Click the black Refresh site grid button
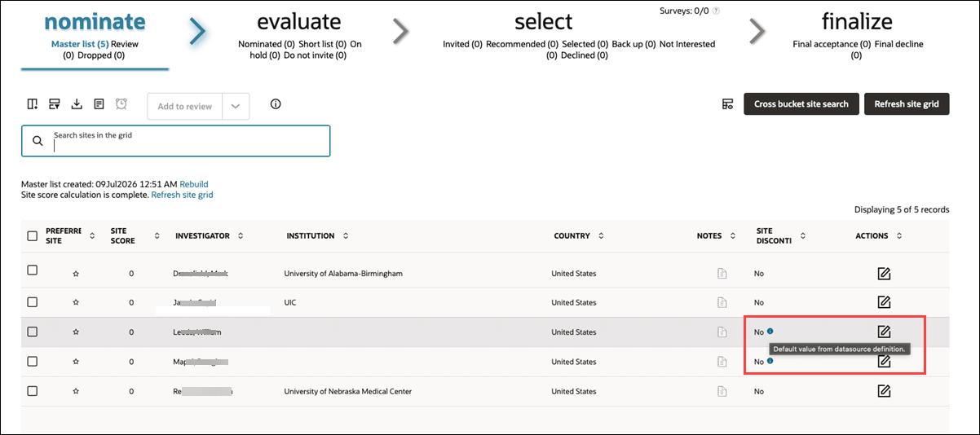The width and height of the screenshot is (980, 435). tap(907, 104)
